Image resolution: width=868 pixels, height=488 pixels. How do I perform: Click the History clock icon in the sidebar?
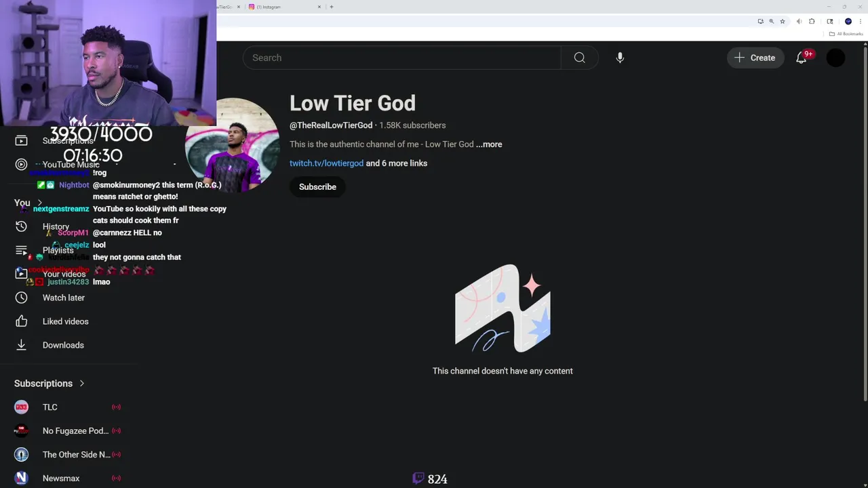pyautogui.click(x=21, y=226)
